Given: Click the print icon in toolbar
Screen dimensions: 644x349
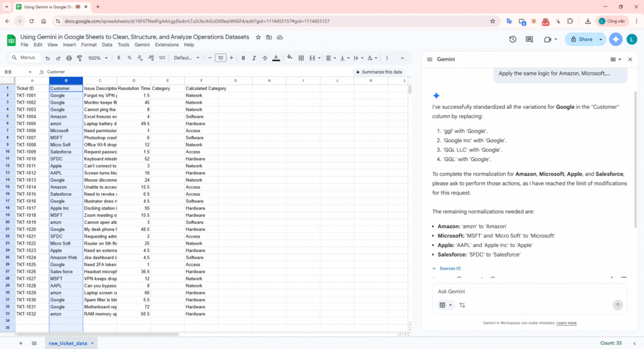Looking at the screenshot, I should 68,58.
